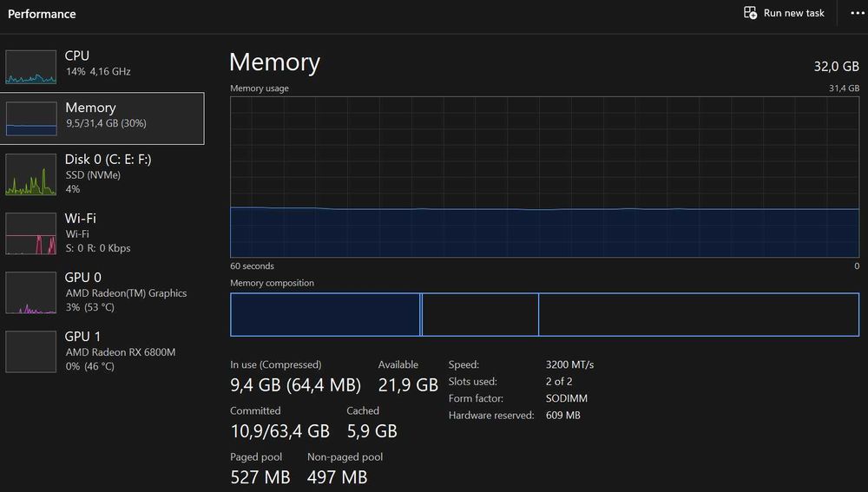The width and height of the screenshot is (868, 492).
Task: Open the three-dots more options menu
Action: pyautogui.click(x=858, y=13)
